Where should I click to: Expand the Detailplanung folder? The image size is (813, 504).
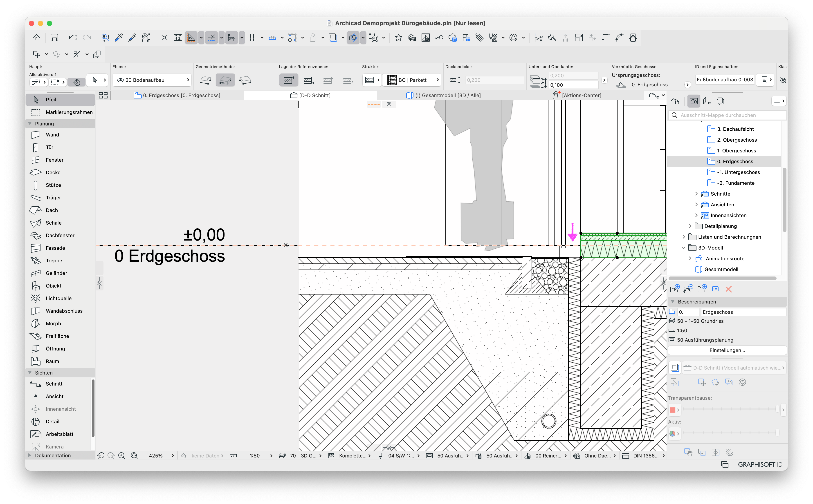click(x=690, y=226)
